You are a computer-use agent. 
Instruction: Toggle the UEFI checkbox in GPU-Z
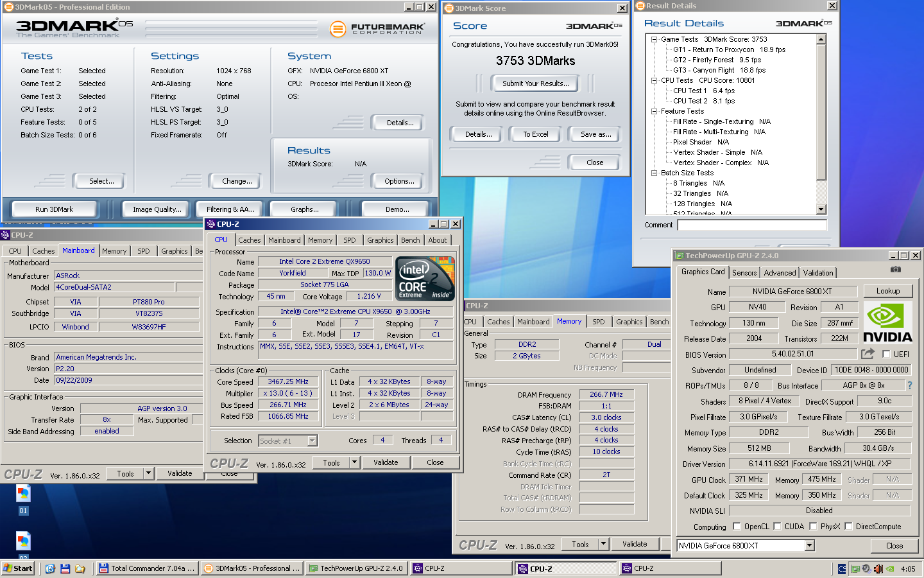(886, 355)
